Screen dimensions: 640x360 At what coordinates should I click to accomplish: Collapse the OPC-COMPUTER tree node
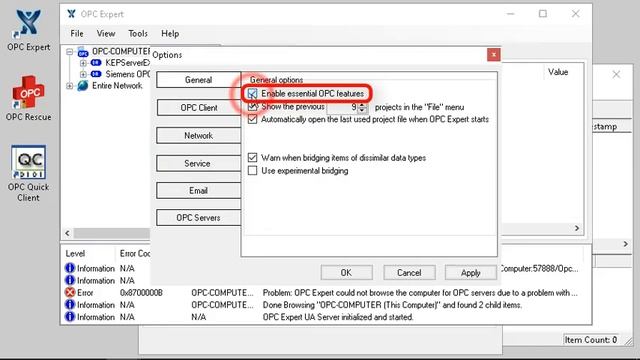tap(69, 52)
